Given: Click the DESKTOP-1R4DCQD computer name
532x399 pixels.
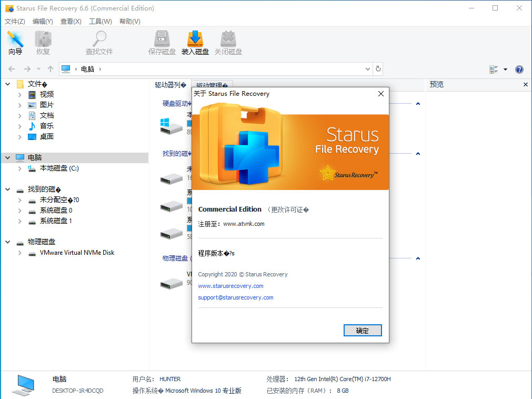Looking at the screenshot, I should [78, 391].
